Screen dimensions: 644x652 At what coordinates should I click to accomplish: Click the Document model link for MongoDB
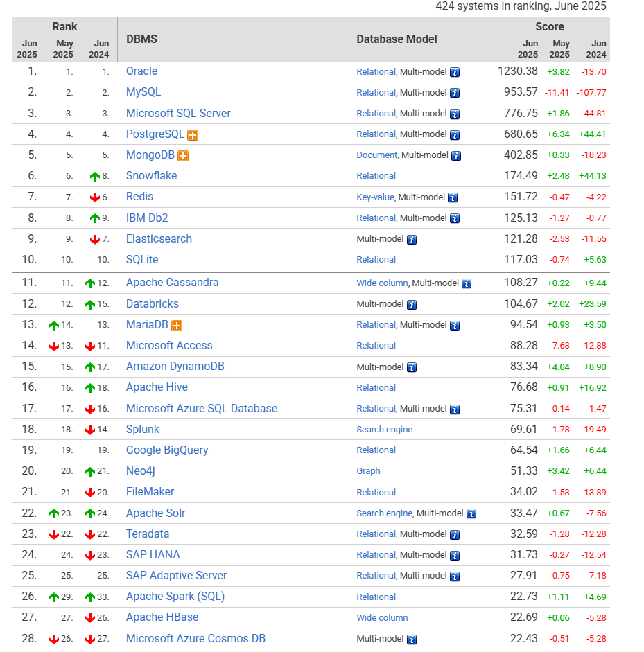coord(377,155)
